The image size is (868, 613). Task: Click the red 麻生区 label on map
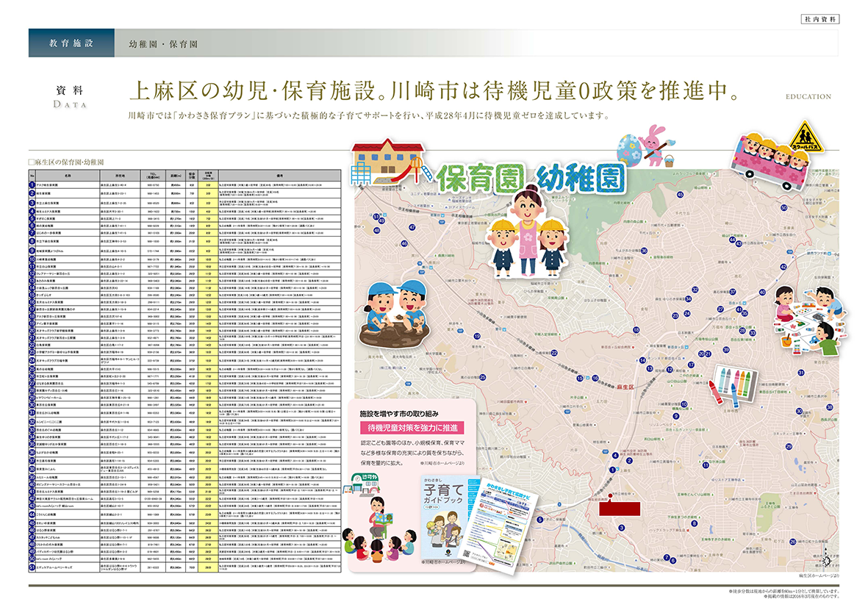click(x=625, y=387)
